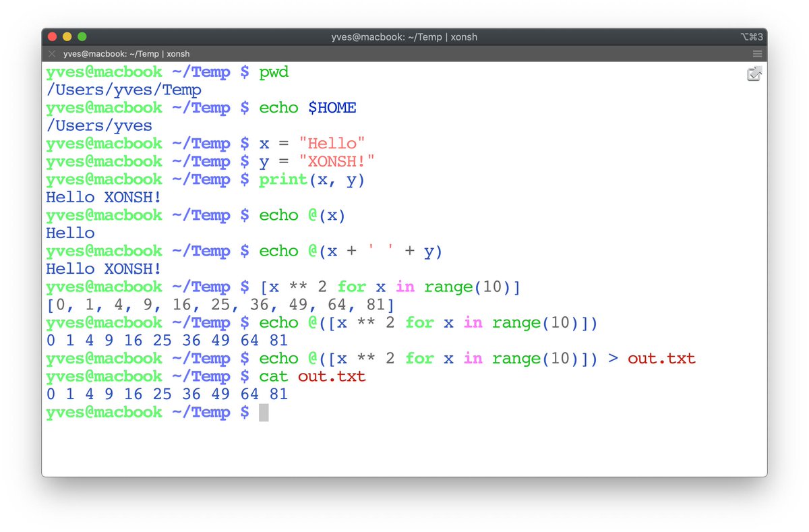Click 'echo @(x)' command line
809x532 pixels.
click(x=303, y=215)
